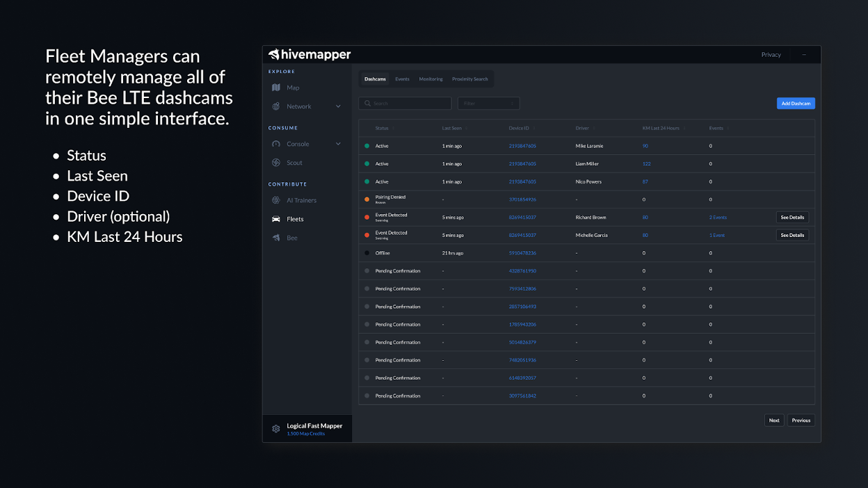Open the Monitoring tab
The width and height of the screenshot is (868, 488).
tap(431, 79)
